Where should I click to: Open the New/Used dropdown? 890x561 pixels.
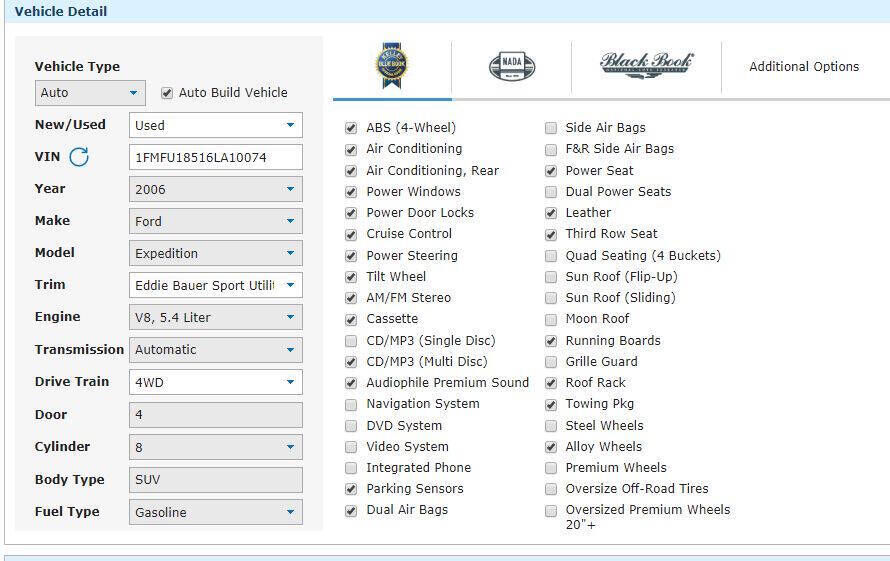coord(215,125)
